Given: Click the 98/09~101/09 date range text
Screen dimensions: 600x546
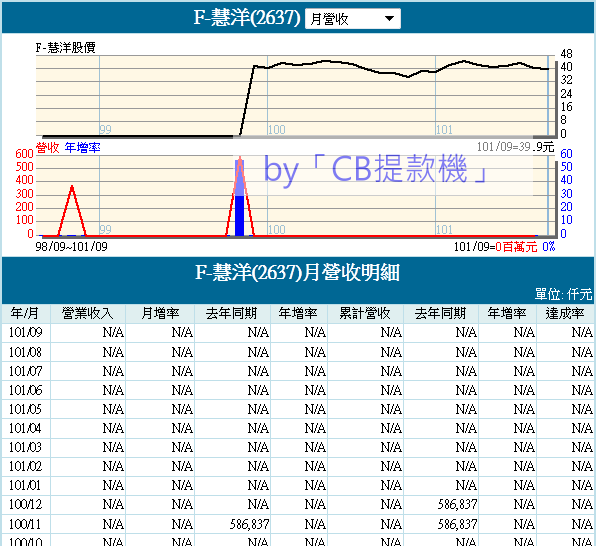Looking at the screenshot, I should tap(72, 246).
